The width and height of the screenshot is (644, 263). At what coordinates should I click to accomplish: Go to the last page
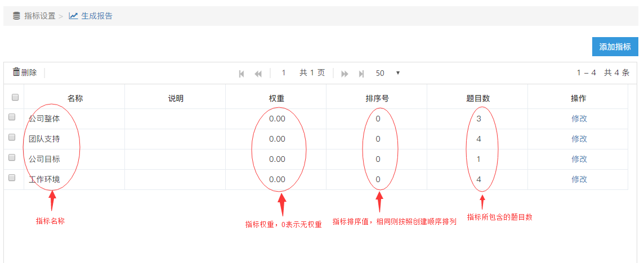pos(361,74)
